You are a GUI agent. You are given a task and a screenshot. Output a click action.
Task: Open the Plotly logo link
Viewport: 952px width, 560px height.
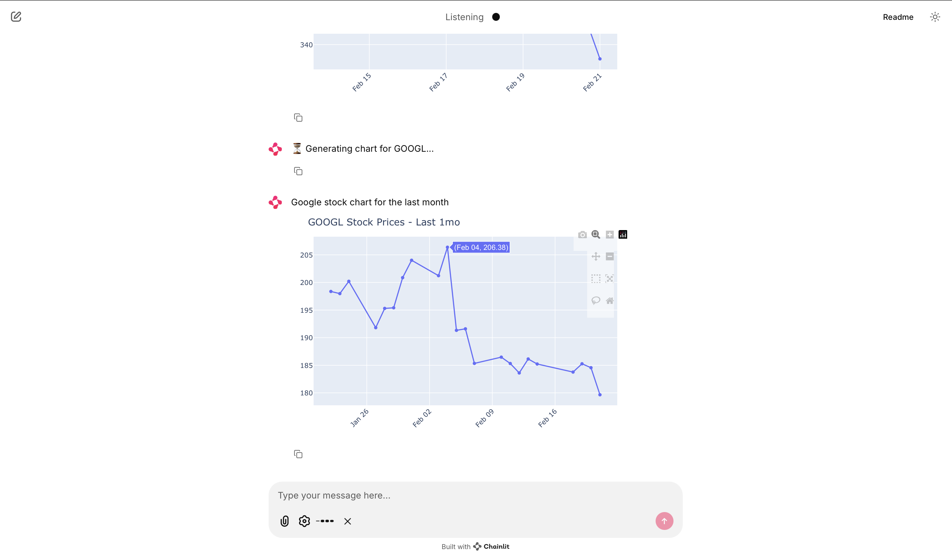coord(623,234)
